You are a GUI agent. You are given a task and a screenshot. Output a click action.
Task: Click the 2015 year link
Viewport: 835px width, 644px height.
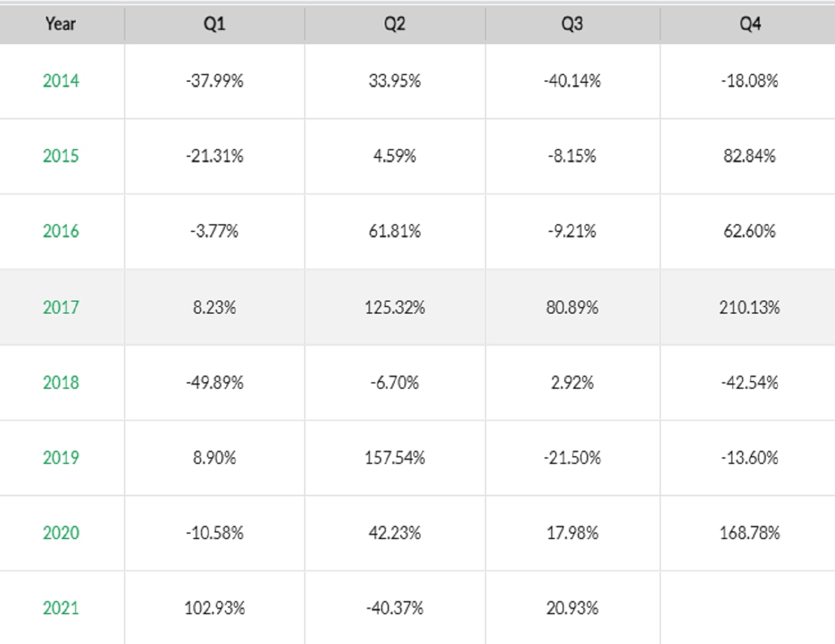[x=61, y=156]
